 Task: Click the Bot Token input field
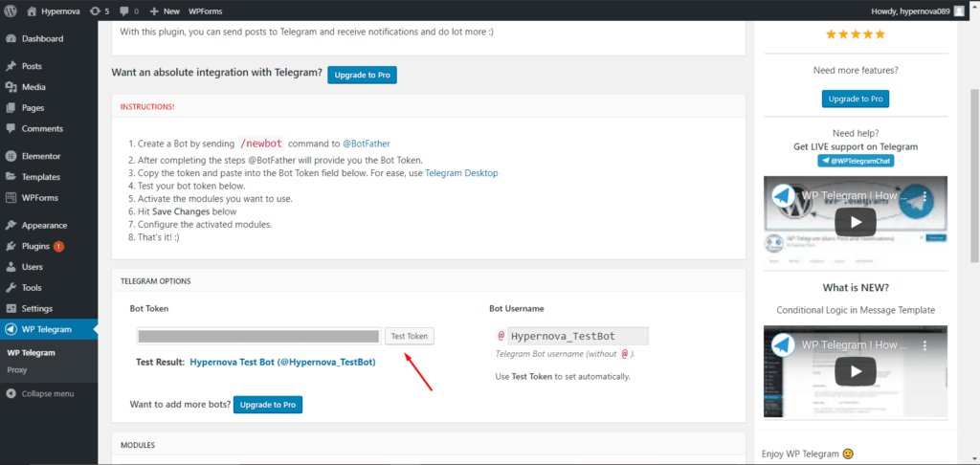click(258, 336)
